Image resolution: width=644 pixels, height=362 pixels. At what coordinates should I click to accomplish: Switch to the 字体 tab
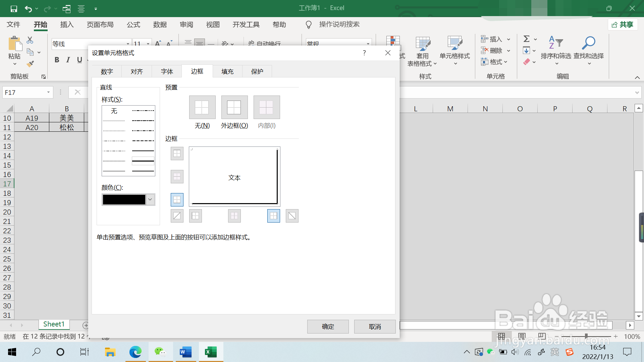[x=167, y=71]
